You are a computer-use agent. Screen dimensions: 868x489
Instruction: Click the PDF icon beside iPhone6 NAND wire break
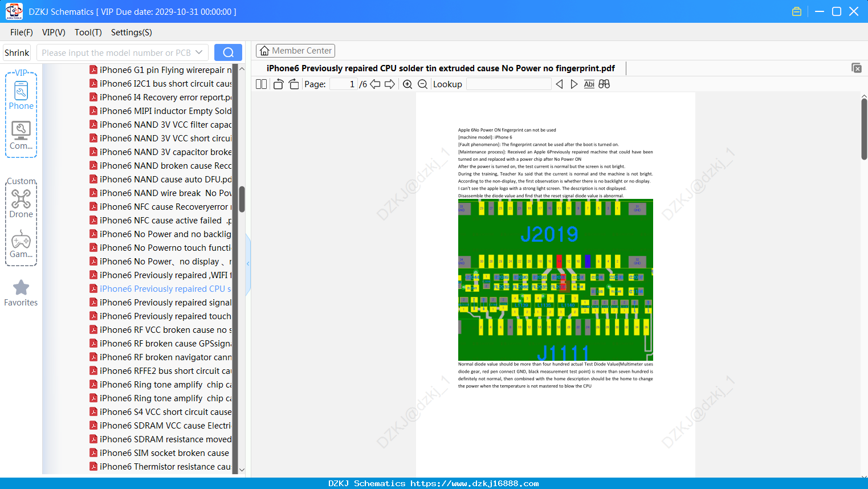[93, 193]
